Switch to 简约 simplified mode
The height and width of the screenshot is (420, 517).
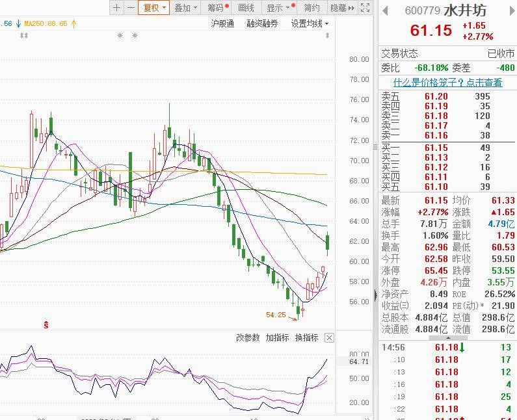pyautogui.click(x=312, y=8)
